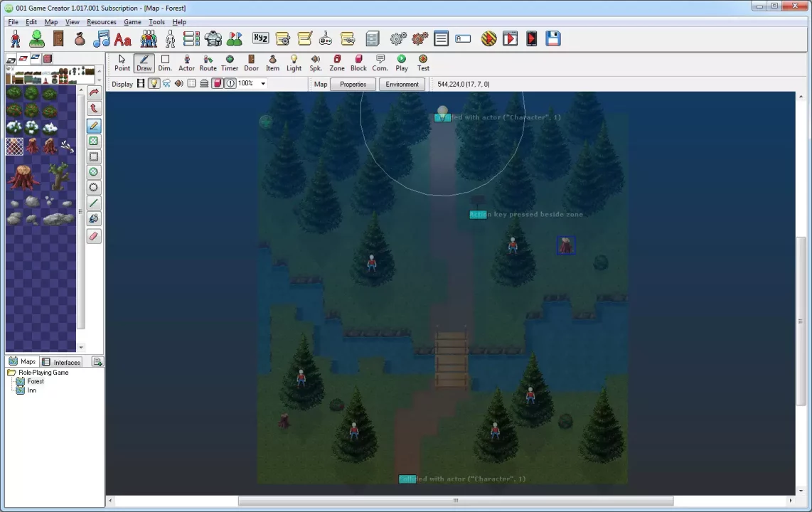
Task: Open the Timer placement tool
Action: 230,63
